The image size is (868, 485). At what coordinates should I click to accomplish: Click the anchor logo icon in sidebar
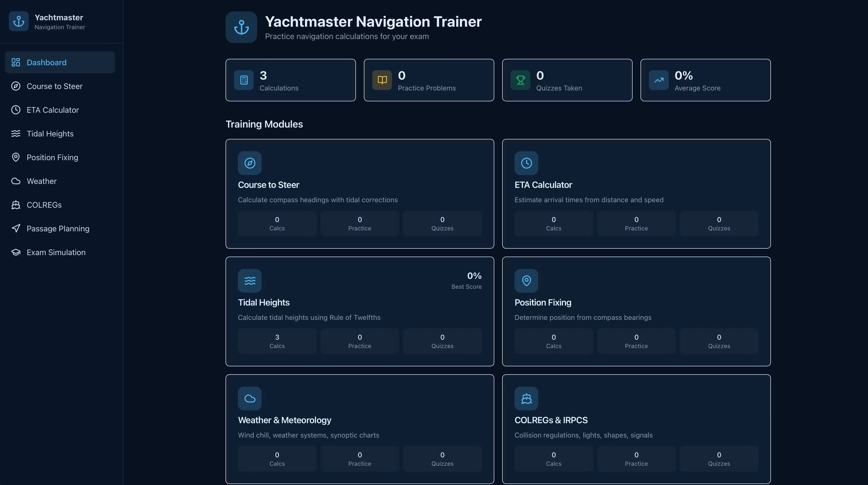(x=19, y=22)
